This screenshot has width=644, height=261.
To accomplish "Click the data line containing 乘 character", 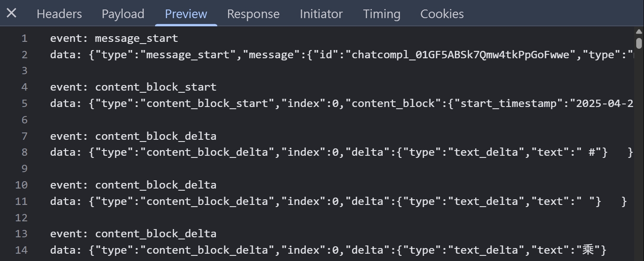I will point(328,250).
